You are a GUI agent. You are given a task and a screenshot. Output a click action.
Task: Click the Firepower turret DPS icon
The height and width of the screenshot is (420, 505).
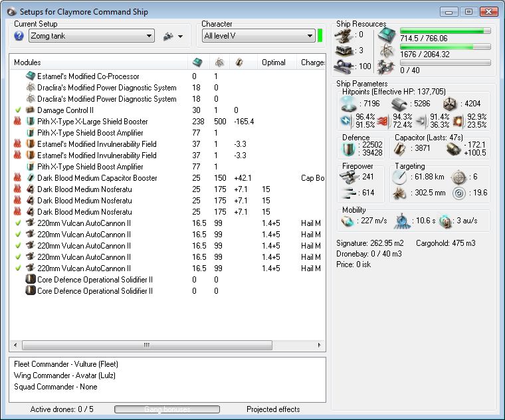(349, 177)
